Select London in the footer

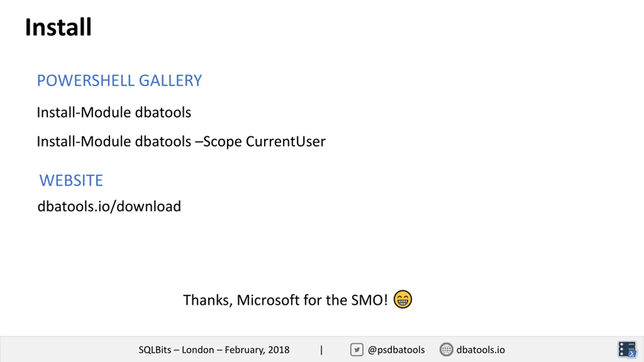click(198, 350)
